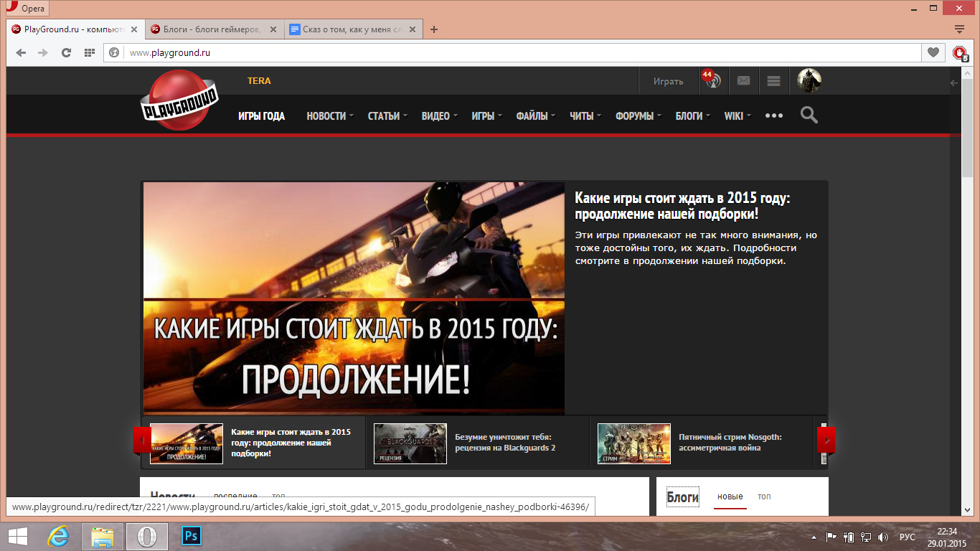Open the Blackguards 2 review thumbnail
The height and width of the screenshot is (551, 980).
point(410,443)
